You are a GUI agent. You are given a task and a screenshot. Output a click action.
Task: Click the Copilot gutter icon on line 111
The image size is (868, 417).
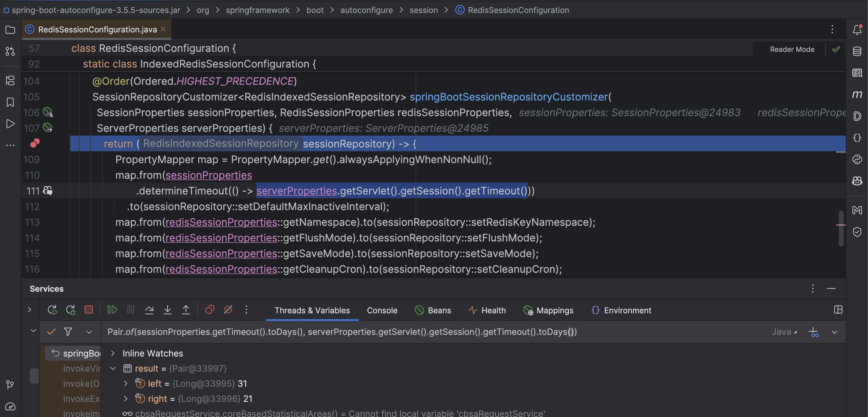tap(48, 191)
